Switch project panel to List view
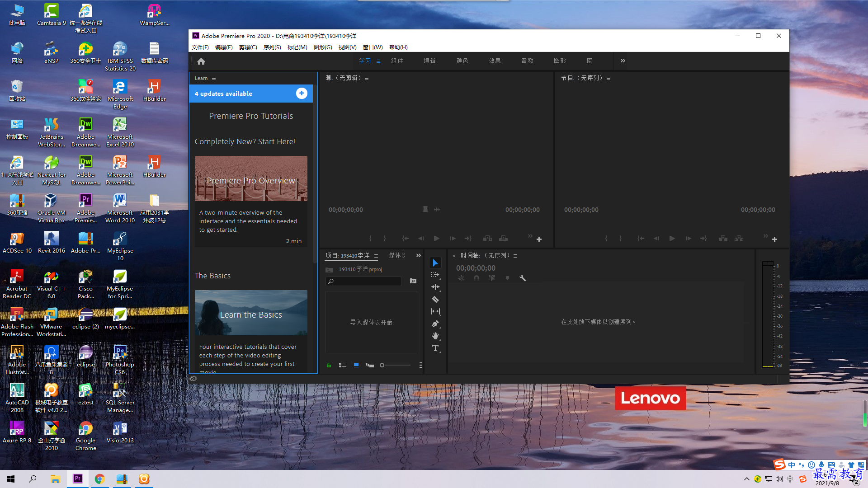This screenshot has width=868, height=488. (343, 365)
